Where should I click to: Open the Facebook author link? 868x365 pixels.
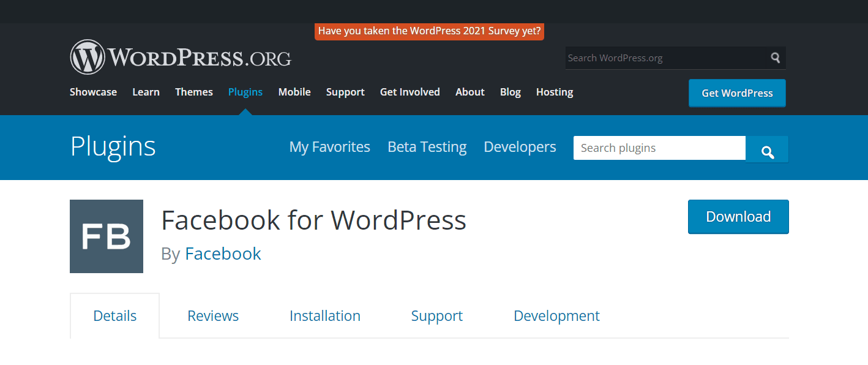223,254
